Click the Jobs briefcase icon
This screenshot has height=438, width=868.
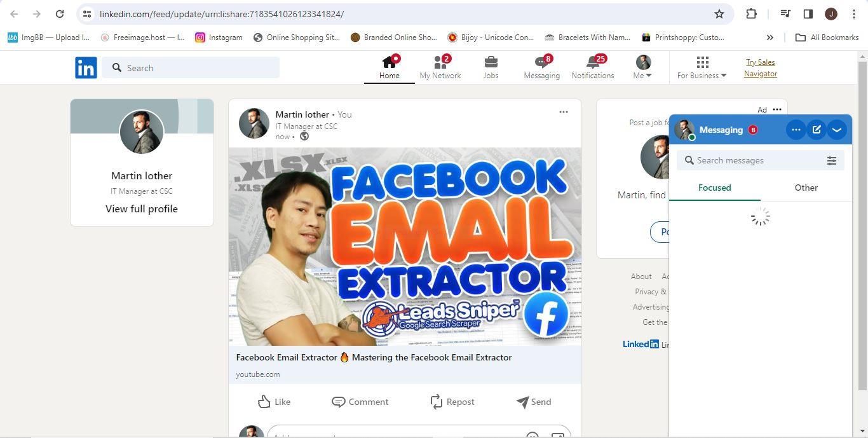coord(491,62)
